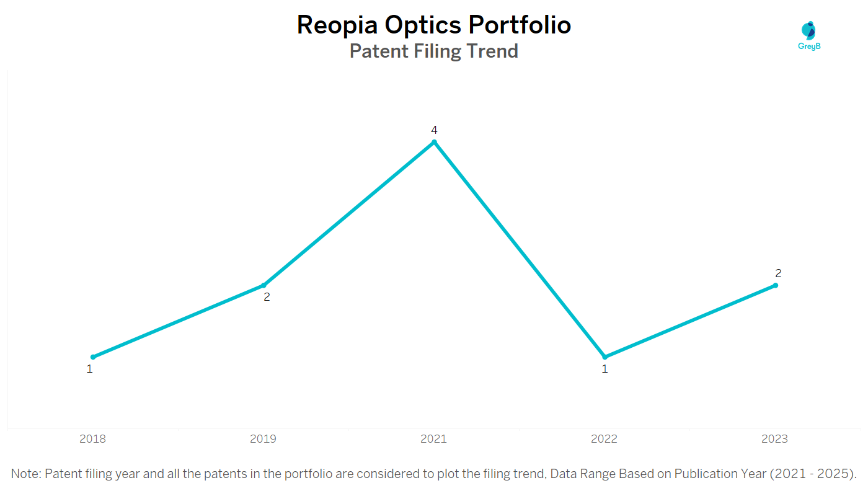
Task: Click the 2023 x-axis label
Action: 775,439
